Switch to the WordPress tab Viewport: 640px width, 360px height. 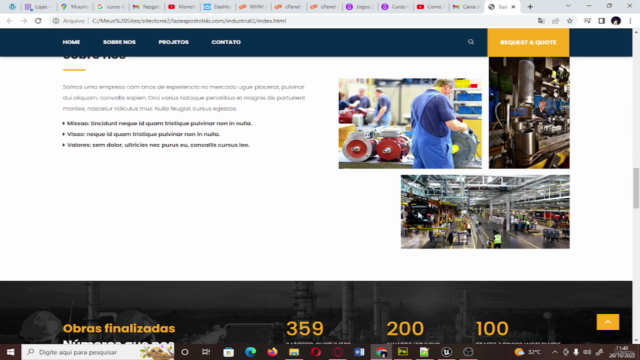pyautogui.click(x=12, y=7)
